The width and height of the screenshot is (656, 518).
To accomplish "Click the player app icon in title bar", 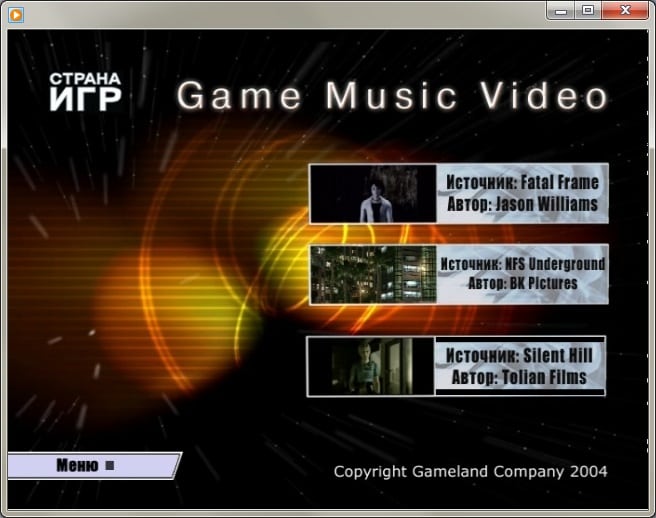I will (x=16, y=15).
